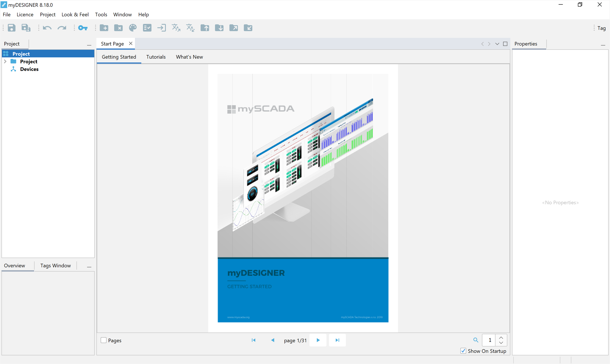The width and height of the screenshot is (610, 364).
Task: Click the Tag toolbar label
Action: (601, 28)
